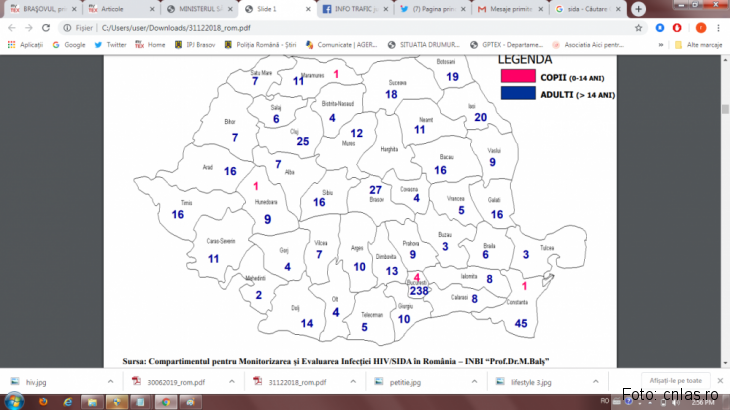
Task: Open the Chrome taskbar icon
Action: 166,402
